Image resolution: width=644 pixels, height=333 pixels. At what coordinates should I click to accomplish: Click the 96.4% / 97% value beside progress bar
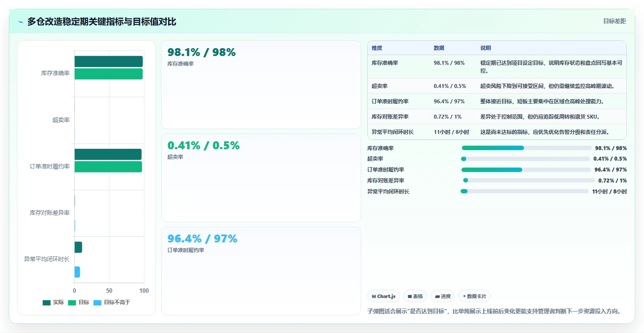tap(610, 170)
